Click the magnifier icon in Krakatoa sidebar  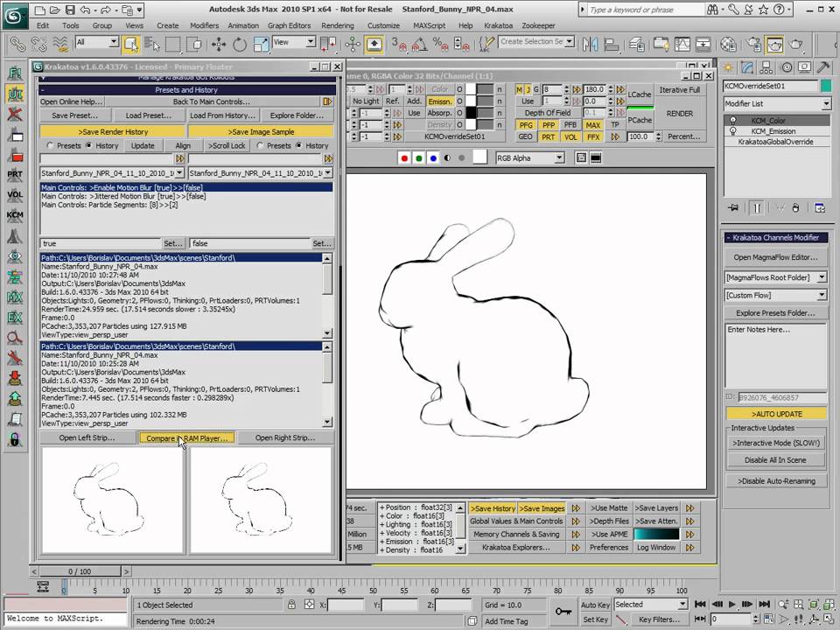pos(15,338)
